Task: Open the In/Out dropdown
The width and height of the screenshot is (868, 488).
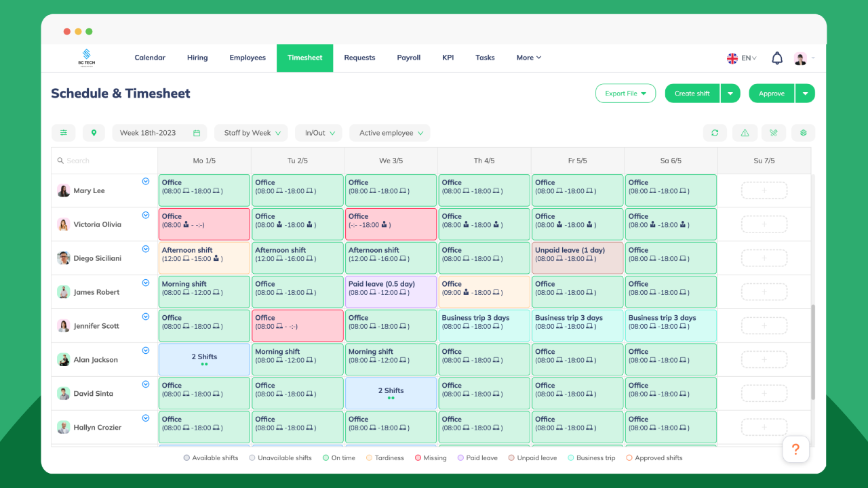Action: (318, 133)
